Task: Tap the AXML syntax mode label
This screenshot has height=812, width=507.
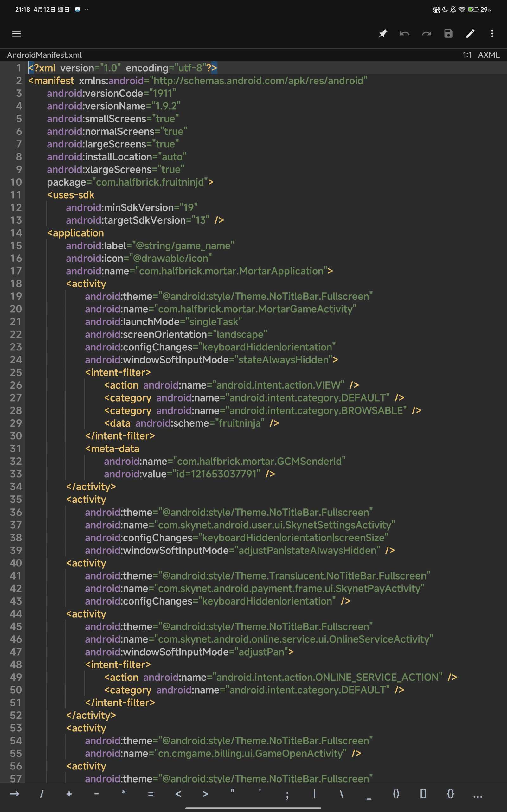Action: [489, 55]
